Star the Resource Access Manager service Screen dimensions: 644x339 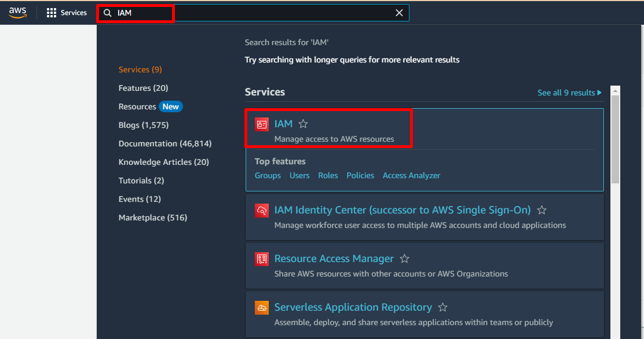pos(405,259)
